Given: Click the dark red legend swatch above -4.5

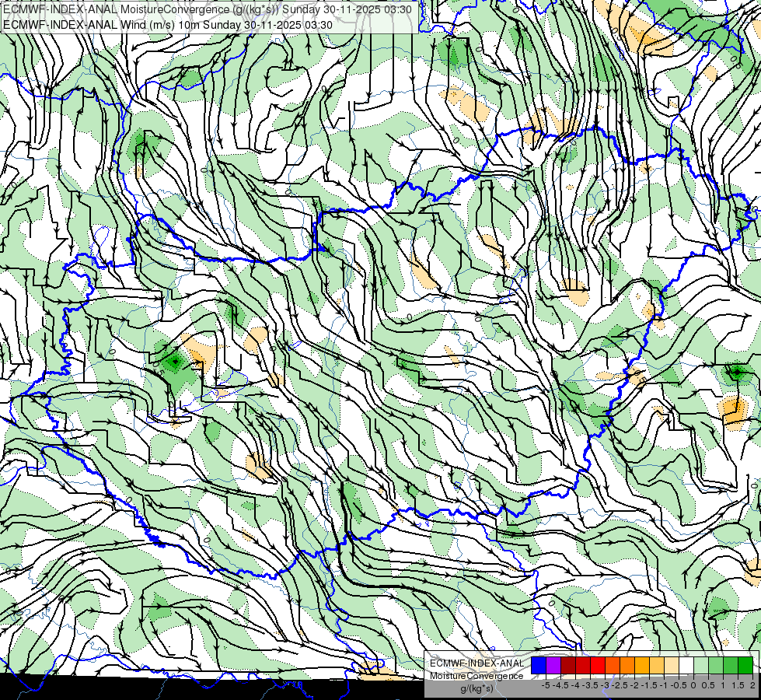Looking at the screenshot, I should tap(568, 666).
